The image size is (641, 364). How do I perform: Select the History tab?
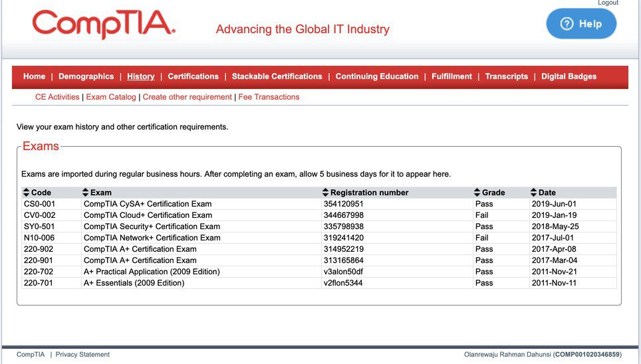140,76
